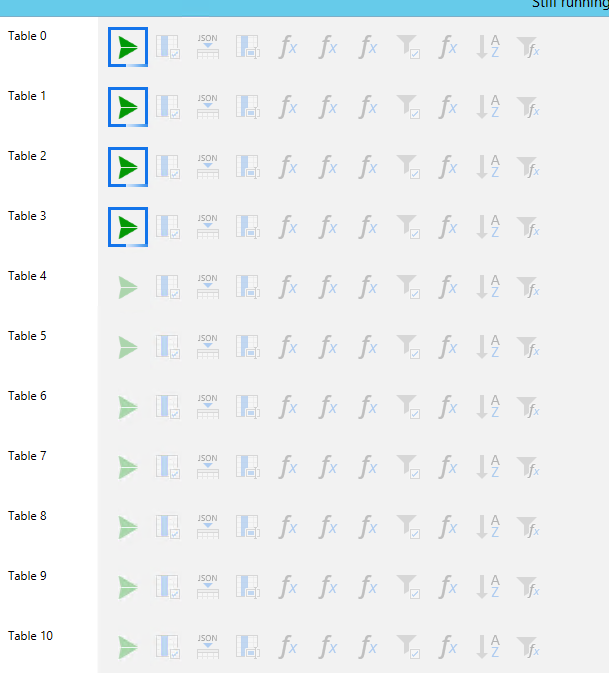Screen dimensions: 609x673
Task: Click the green run arrow for Table 7
Action: tap(128, 467)
